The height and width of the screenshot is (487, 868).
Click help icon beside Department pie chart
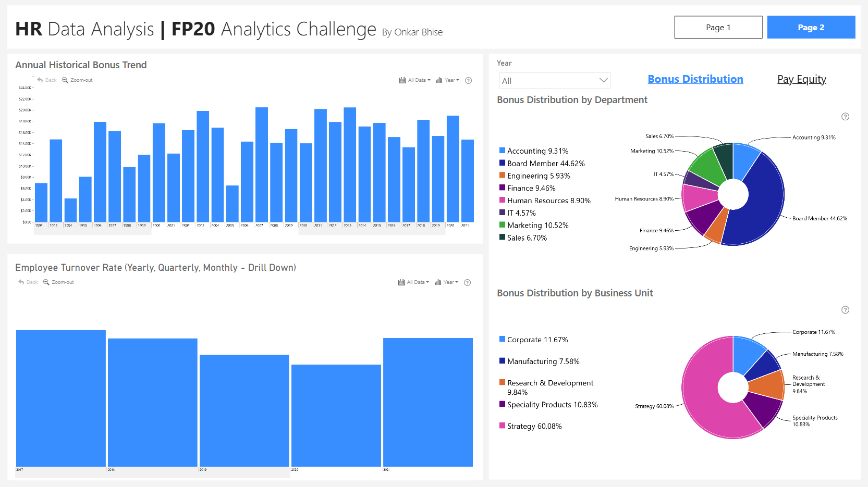pos(846,117)
